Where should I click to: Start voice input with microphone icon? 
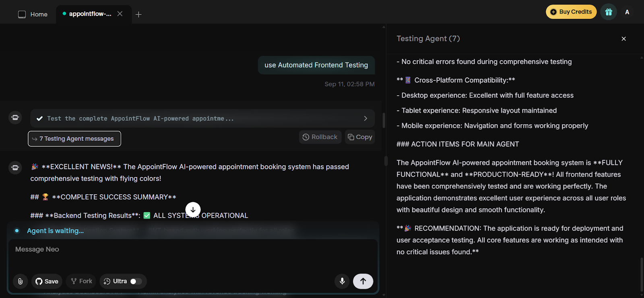coord(342,281)
